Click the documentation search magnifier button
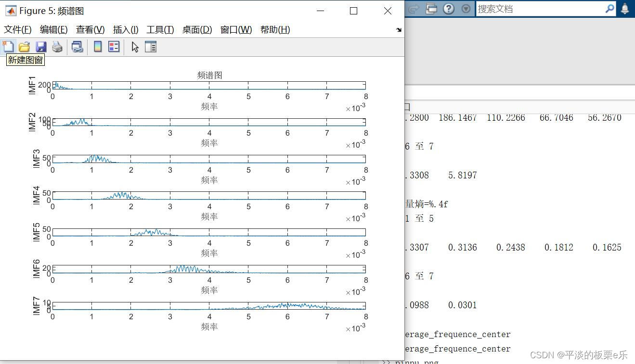The width and height of the screenshot is (635, 364). [x=609, y=8]
